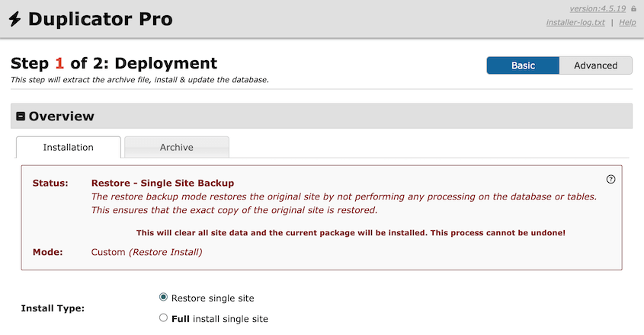
Task: Open the Archive tab
Action: (177, 147)
